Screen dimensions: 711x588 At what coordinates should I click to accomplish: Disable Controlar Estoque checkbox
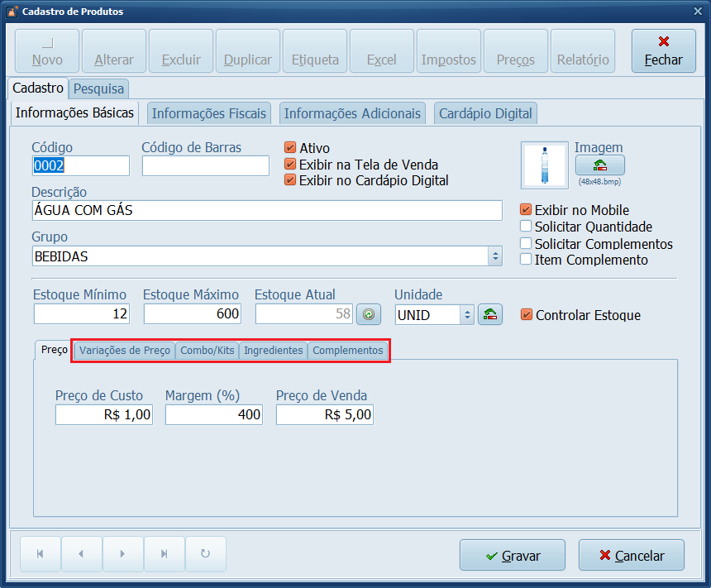(527, 315)
